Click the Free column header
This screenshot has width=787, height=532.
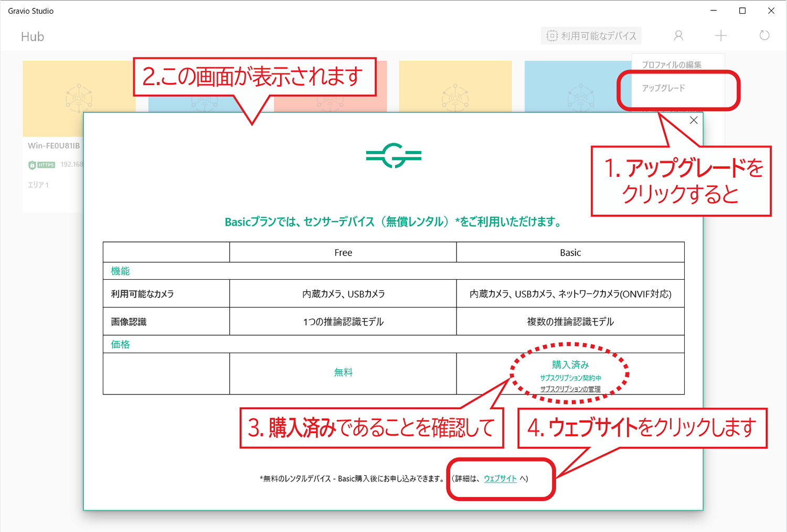click(343, 252)
